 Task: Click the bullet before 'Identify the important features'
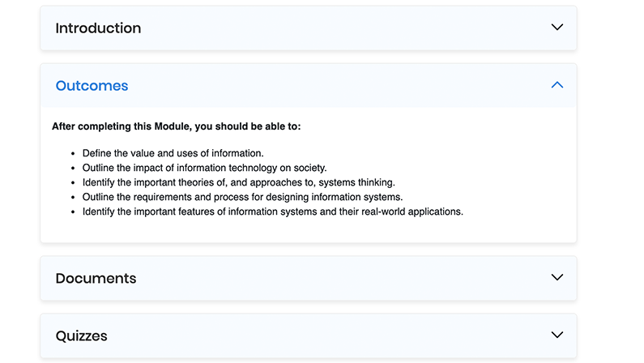click(x=73, y=212)
